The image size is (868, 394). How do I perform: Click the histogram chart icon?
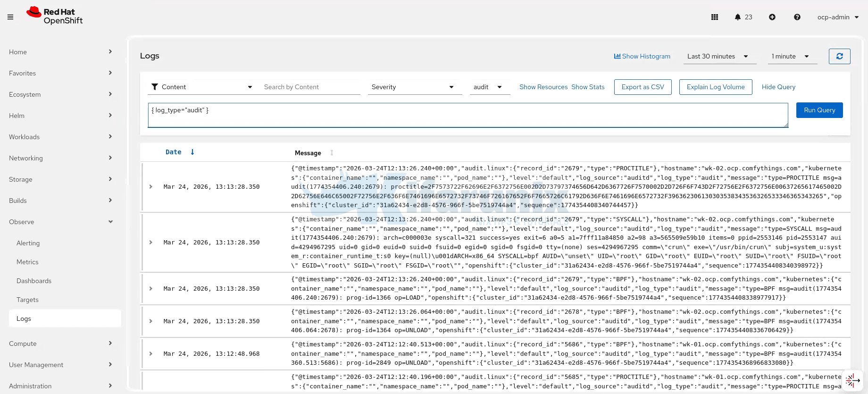(x=617, y=56)
